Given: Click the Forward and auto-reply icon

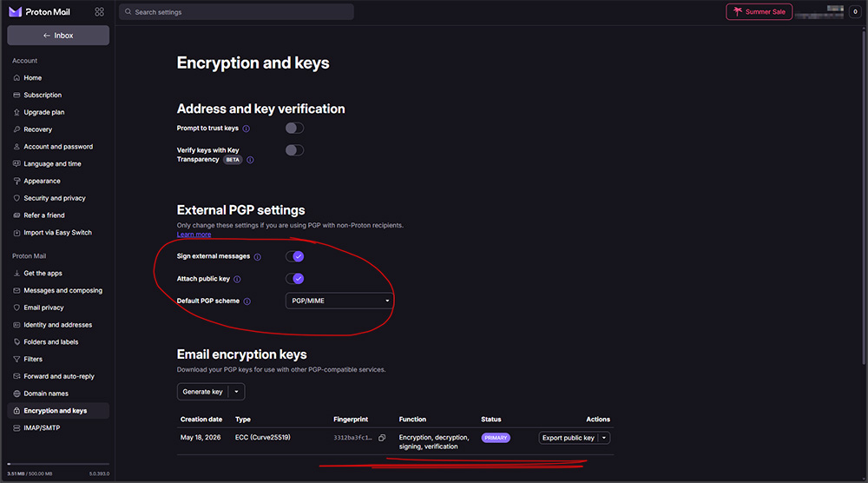Looking at the screenshot, I should pyautogui.click(x=16, y=376).
